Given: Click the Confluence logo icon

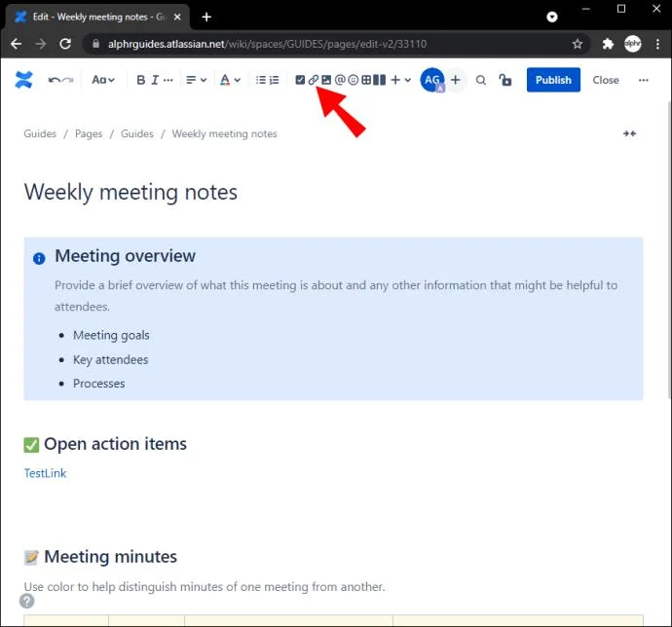Looking at the screenshot, I should 23,80.
